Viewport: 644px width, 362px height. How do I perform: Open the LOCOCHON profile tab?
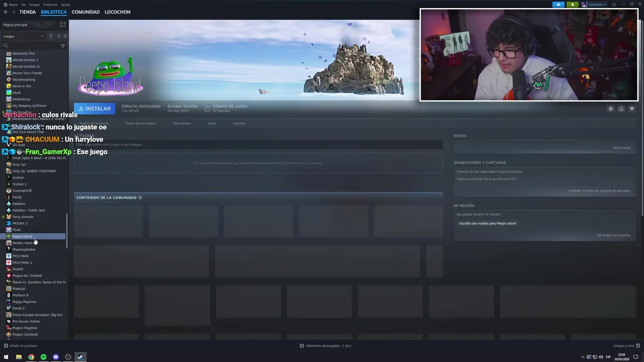coord(117,12)
